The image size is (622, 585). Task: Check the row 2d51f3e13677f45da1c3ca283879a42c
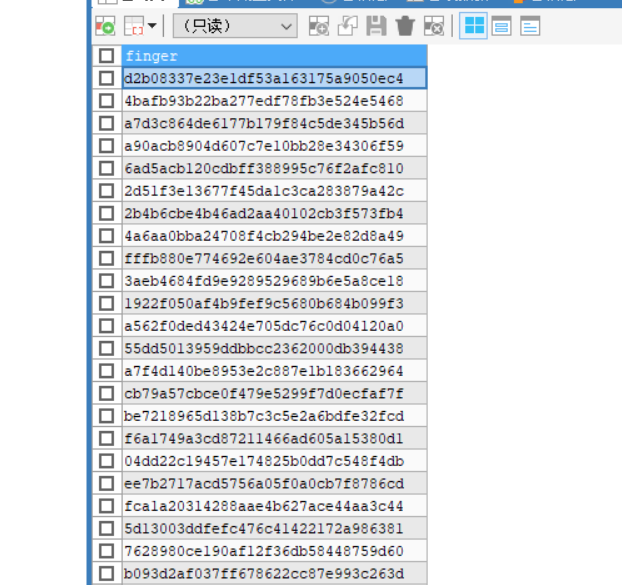(106, 191)
